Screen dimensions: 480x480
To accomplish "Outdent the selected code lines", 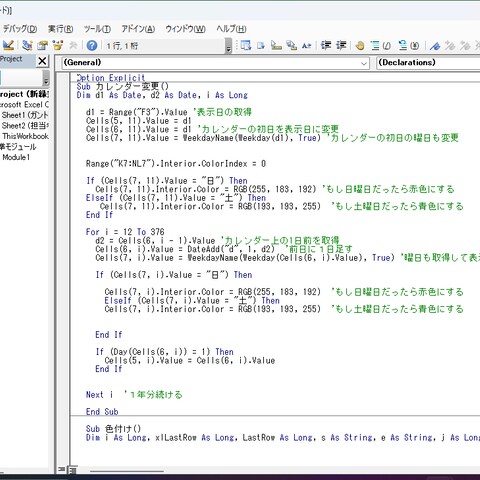I will pos(341,45).
